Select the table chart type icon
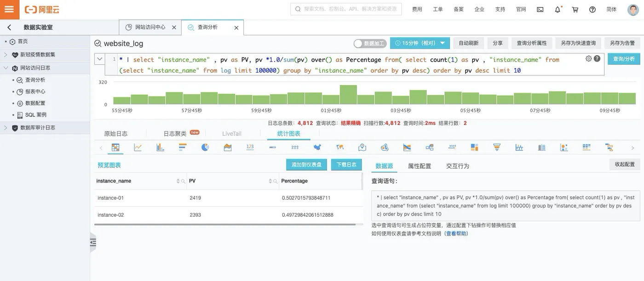This screenshot has width=644, height=281. coord(115,147)
